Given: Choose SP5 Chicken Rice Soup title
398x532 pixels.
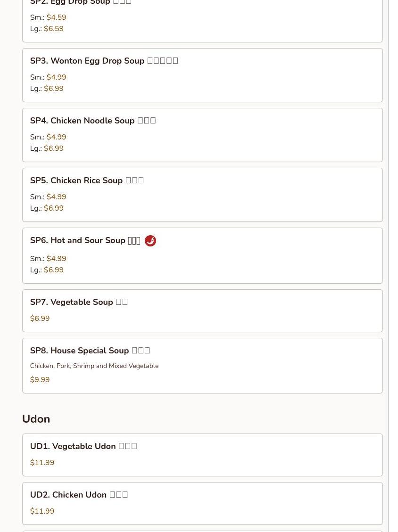Looking at the screenshot, I should point(87,180).
